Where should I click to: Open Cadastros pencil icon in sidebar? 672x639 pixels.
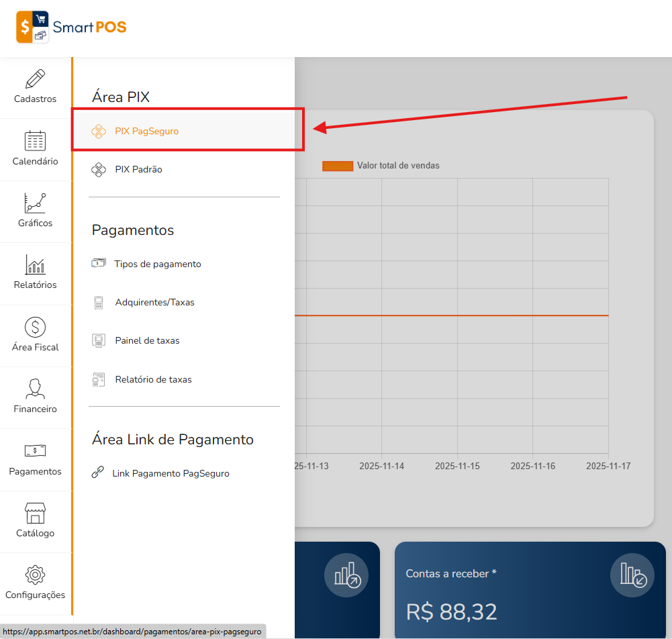click(35, 79)
